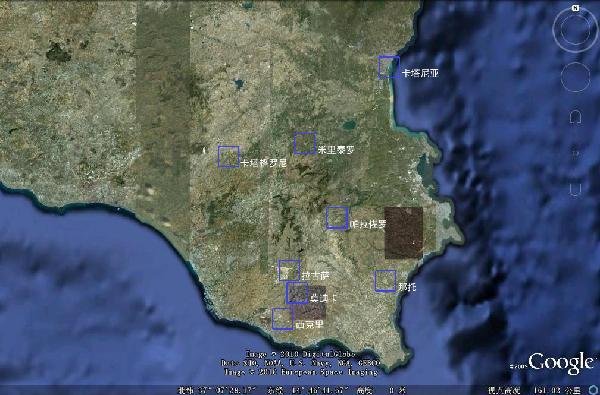Viewport: 600px width, 395px height.
Task: Click the dark brown imagery tile near 帕拉佐罗
Action: (404, 233)
